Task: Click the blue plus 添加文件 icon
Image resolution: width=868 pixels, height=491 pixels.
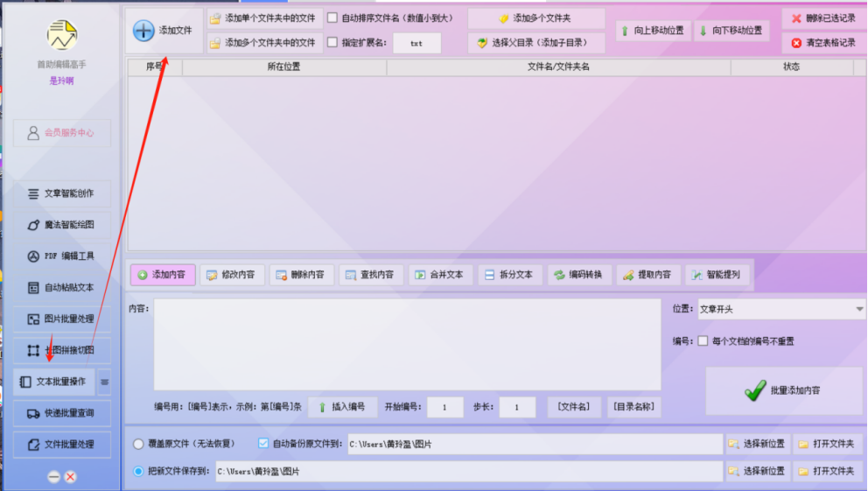Action: point(143,31)
